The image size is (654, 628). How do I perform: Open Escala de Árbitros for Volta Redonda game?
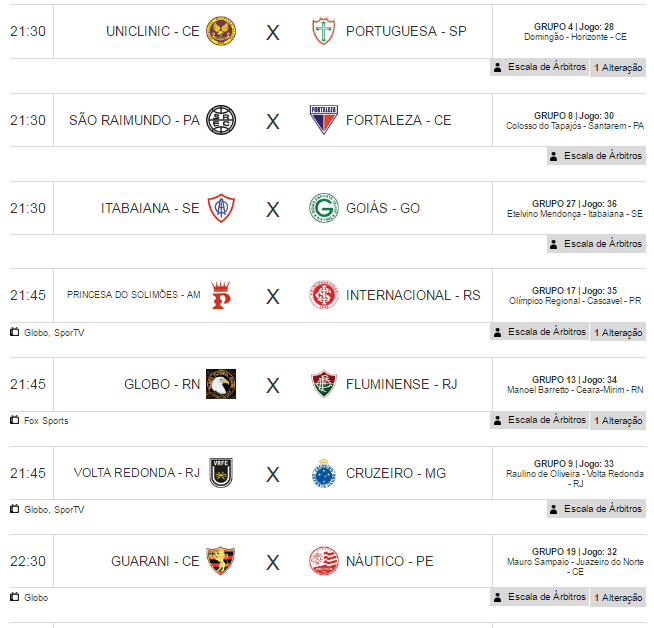point(596,509)
